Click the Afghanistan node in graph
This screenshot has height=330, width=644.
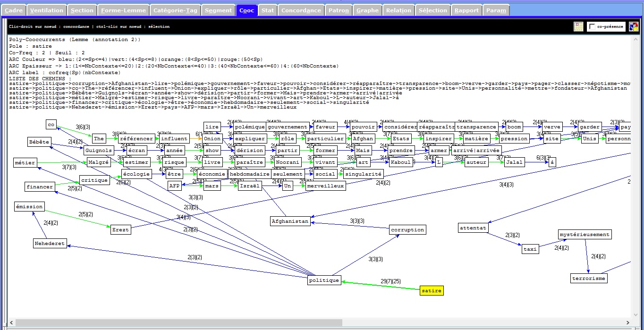(290, 221)
